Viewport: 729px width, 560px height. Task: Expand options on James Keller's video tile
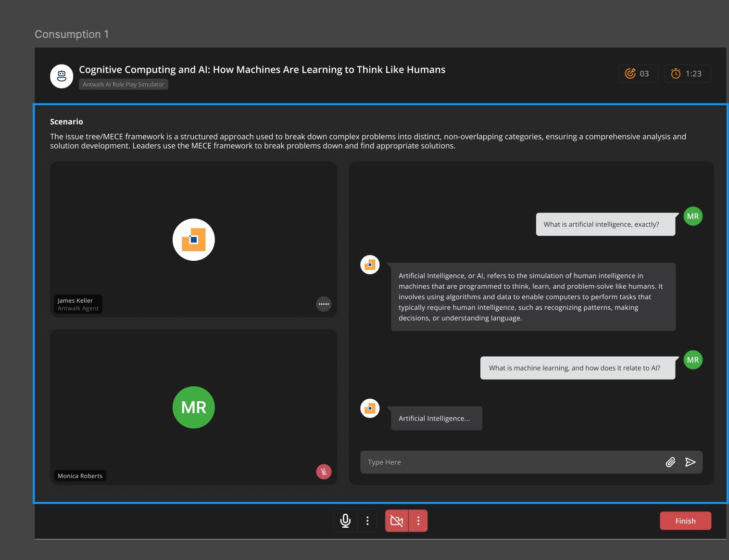tap(324, 304)
